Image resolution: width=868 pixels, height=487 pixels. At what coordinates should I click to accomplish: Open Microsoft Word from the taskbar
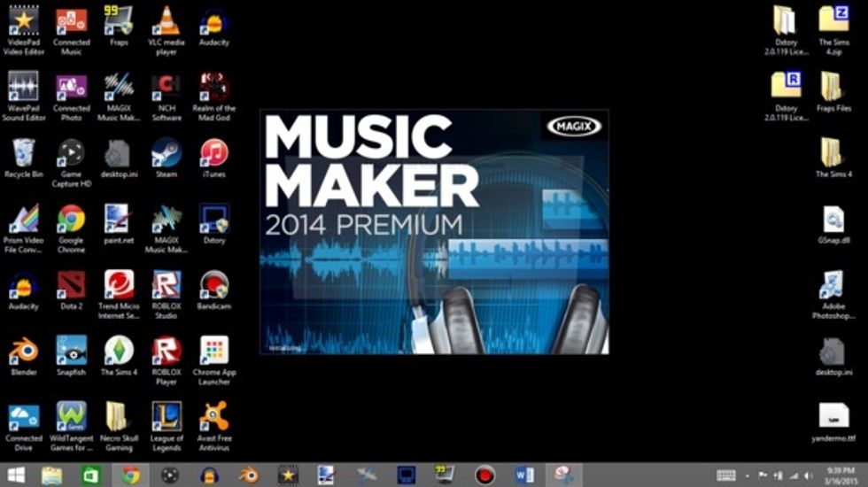(x=524, y=475)
